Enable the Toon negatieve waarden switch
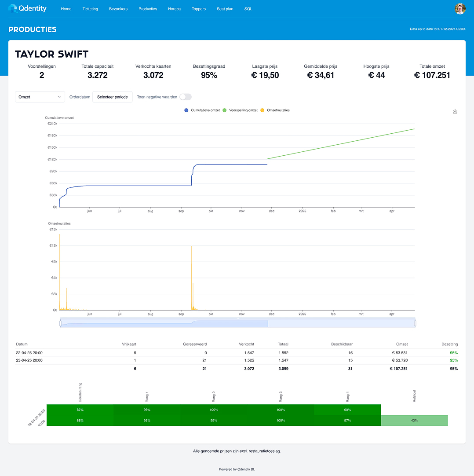The height and width of the screenshot is (476, 474). pyautogui.click(x=185, y=97)
